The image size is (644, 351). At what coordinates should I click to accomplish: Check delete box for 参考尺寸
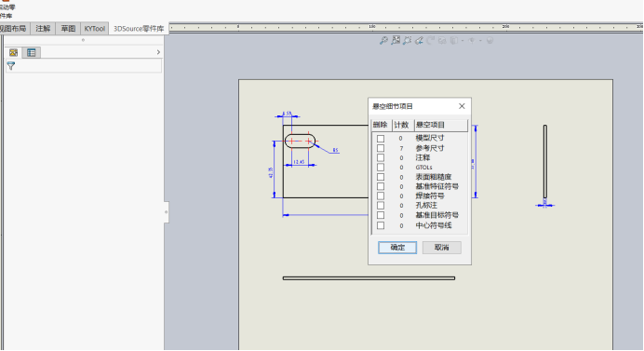[x=381, y=148]
